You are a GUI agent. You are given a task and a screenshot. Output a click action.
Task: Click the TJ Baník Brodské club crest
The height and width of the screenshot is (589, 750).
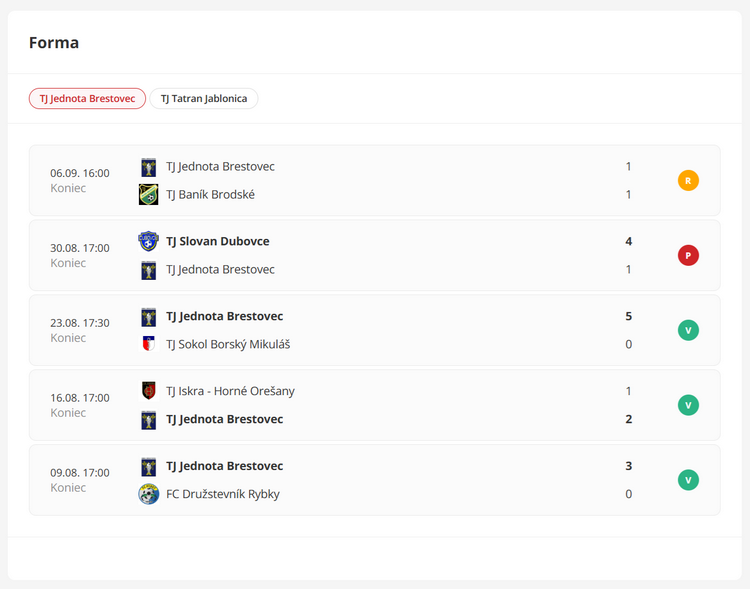click(x=148, y=195)
